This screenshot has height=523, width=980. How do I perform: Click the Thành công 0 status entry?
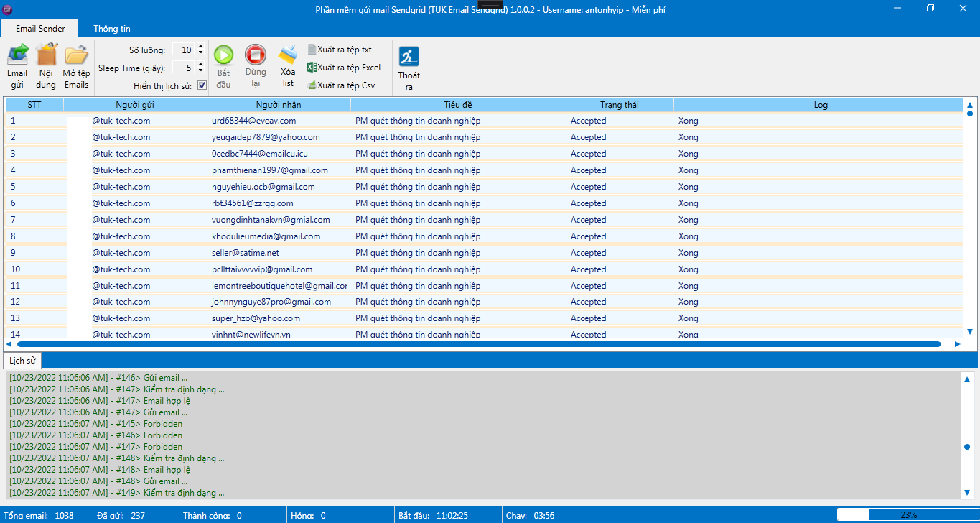213,515
